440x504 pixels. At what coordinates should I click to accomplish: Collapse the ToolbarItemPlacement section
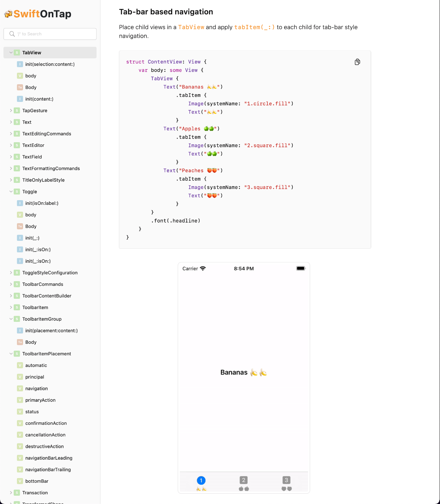pos(10,354)
